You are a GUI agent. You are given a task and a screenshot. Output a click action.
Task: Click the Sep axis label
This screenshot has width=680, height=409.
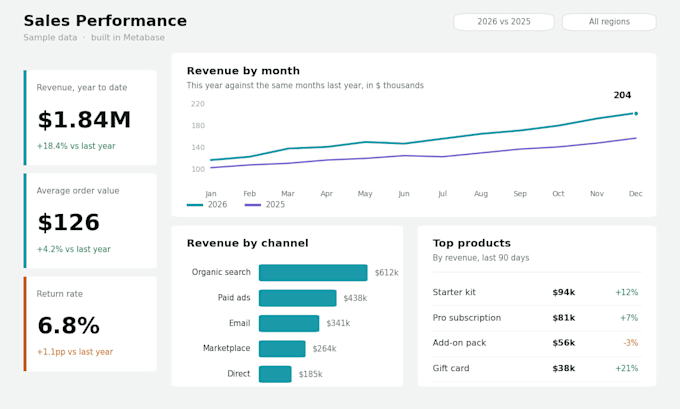click(520, 193)
